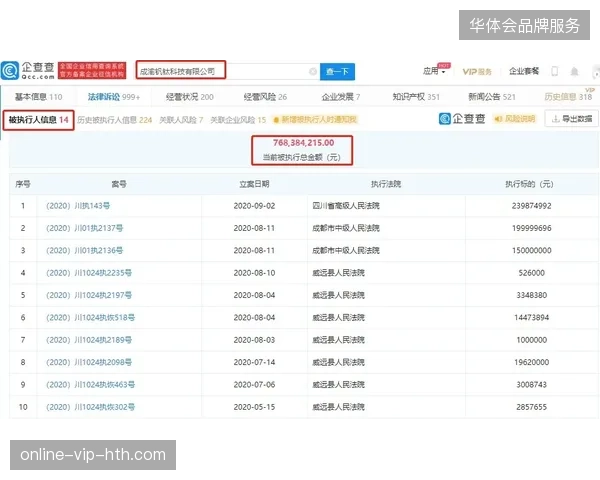Clear the search box with the X icon
Viewport: 600px width, 480px height.
click(313, 71)
